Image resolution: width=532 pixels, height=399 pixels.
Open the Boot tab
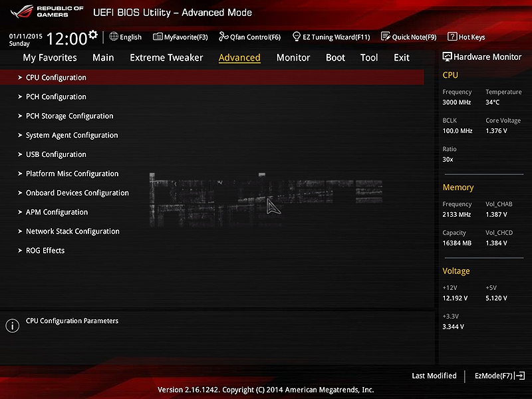click(x=335, y=58)
